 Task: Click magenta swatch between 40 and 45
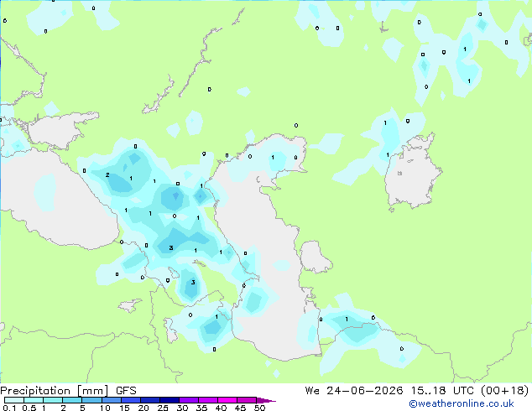227,400
